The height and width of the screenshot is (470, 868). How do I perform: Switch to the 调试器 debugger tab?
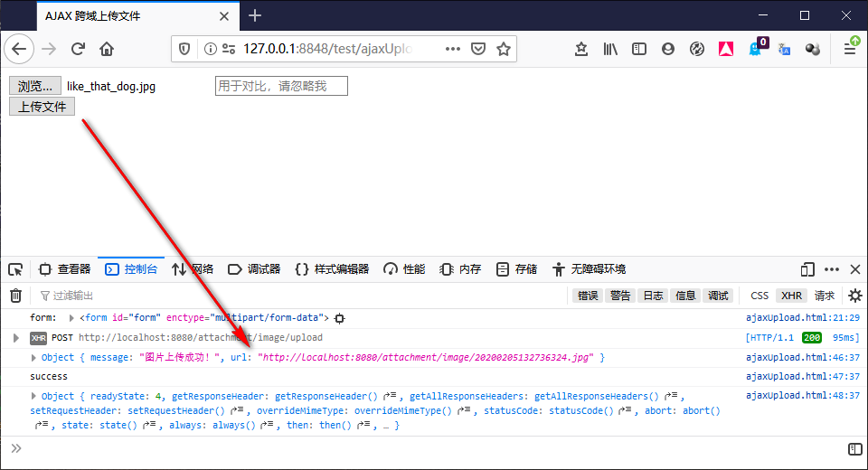click(254, 269)
